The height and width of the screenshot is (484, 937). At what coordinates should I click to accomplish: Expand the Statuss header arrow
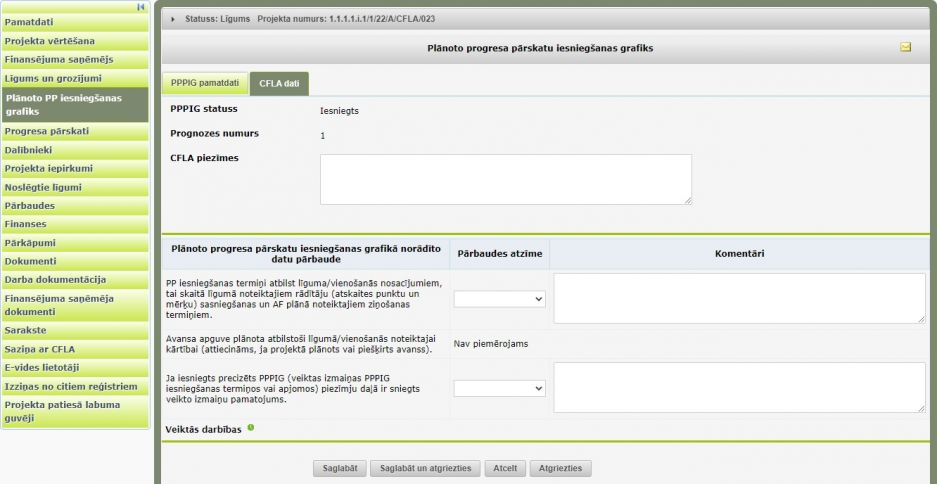coord(175,19)
